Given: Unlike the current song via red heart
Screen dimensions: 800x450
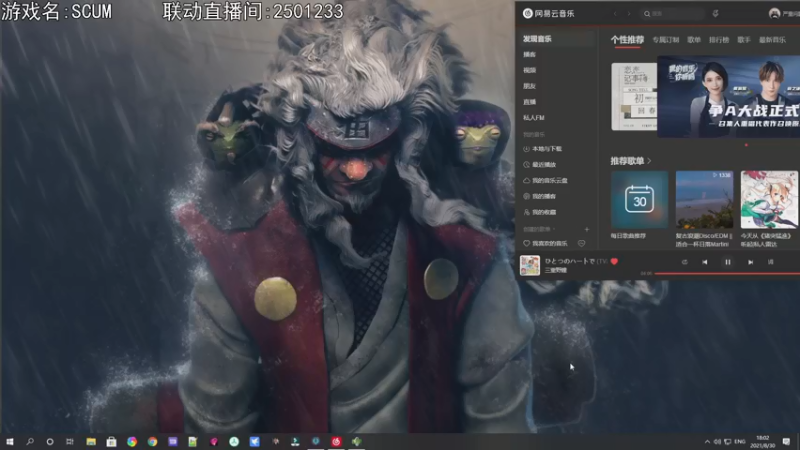Looking at the screenshot, I should (614, 261).
